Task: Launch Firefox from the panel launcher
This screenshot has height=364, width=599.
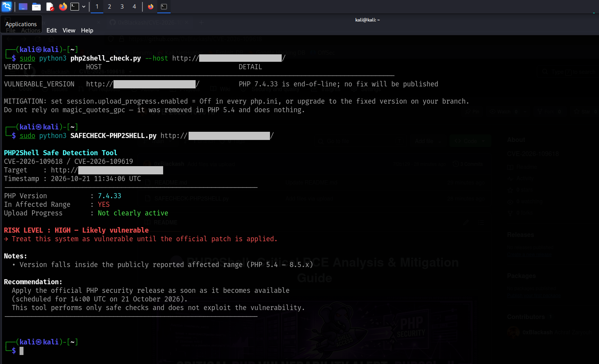Action: click(x=63, y=7)
